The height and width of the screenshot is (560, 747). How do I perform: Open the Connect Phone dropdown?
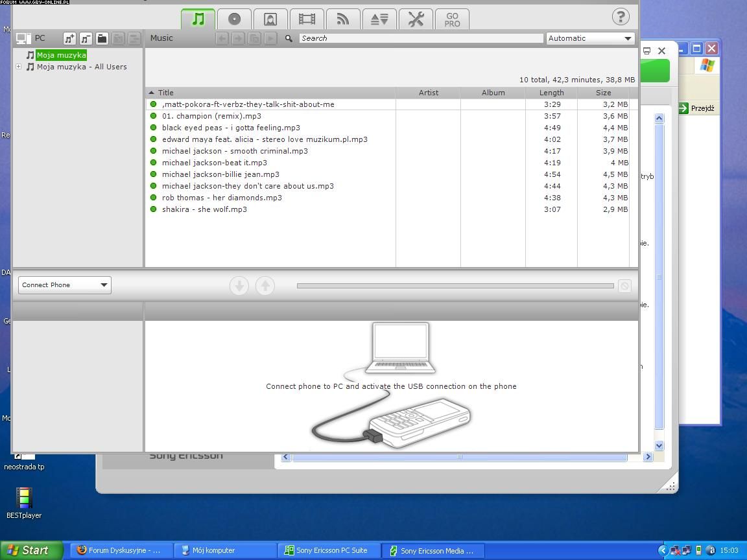[65, 285]
